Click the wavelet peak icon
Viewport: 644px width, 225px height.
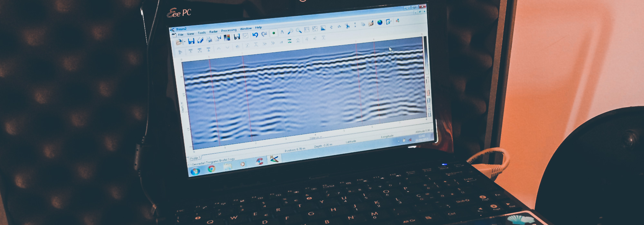(x=282, y=32)
